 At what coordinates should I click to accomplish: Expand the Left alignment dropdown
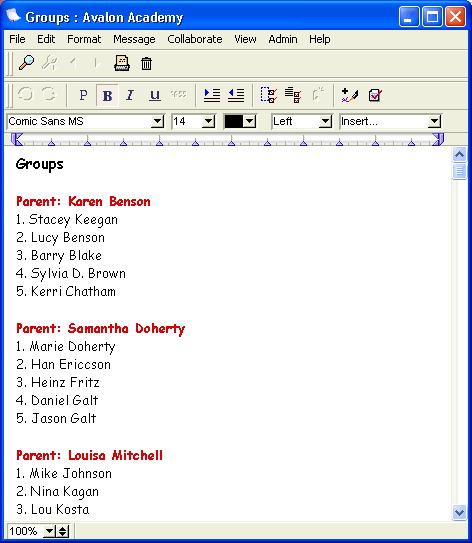302,121
